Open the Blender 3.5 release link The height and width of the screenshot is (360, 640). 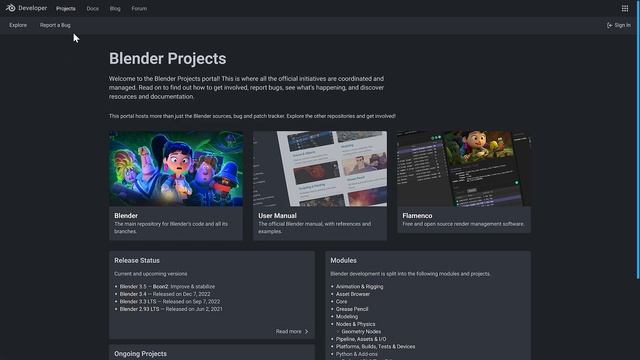pyautogui.click(x=133, y=287)
